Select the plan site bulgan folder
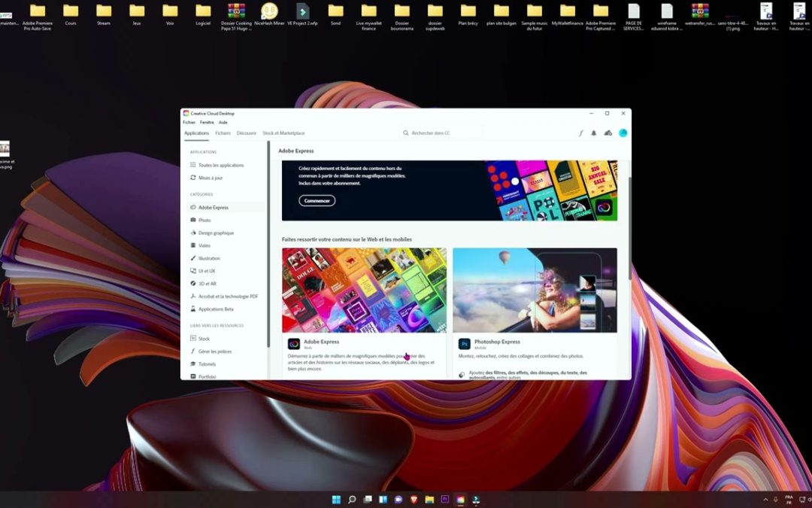 501,15
